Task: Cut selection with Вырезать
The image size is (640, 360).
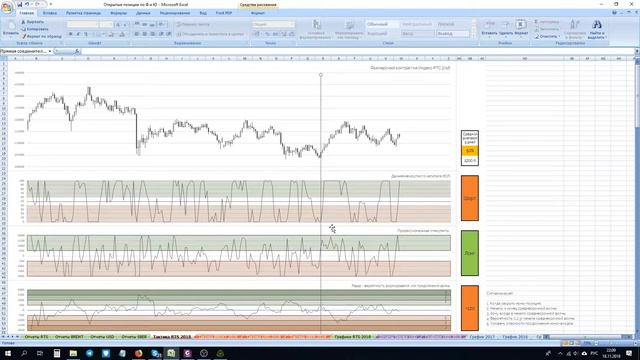Action: click(x=32, y=22)
